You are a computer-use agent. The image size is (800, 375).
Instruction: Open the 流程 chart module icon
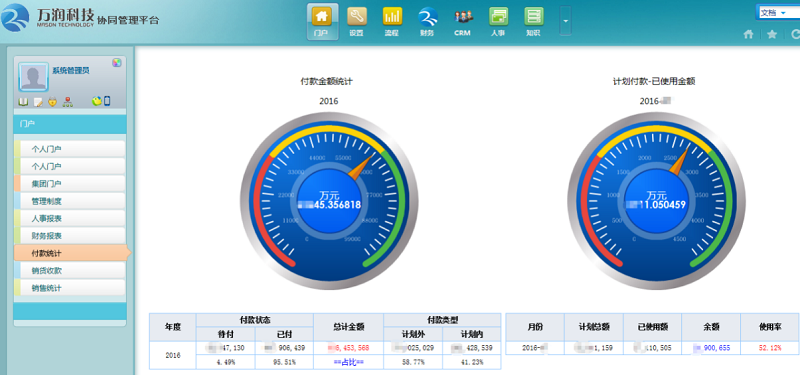[x=392, y=21]
